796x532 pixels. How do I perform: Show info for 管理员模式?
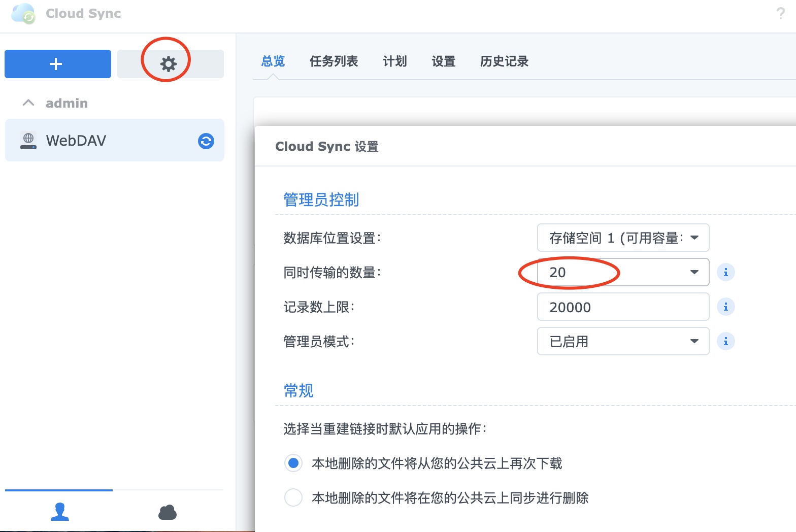[725, 342]
